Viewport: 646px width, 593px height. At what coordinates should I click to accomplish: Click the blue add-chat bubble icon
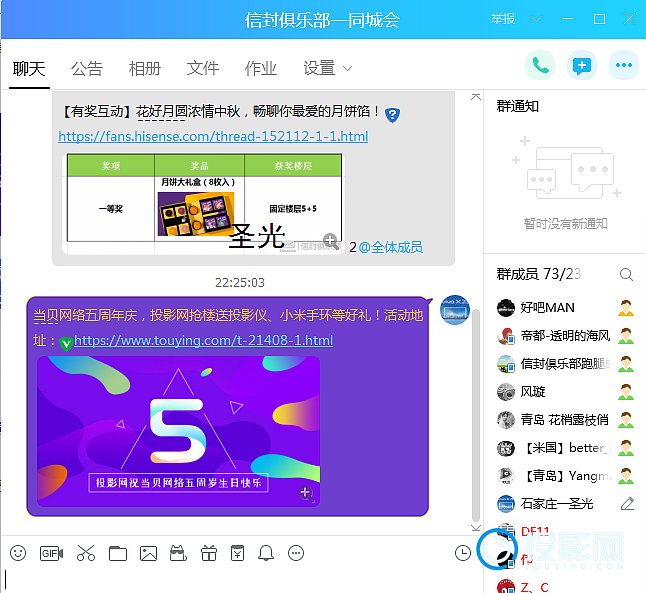point(582,65)
